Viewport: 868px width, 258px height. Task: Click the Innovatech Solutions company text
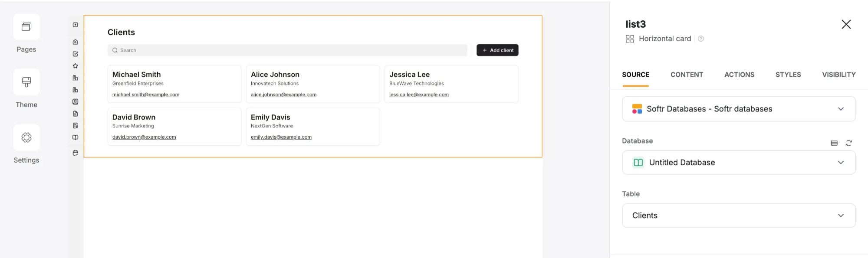coord(275,84)
